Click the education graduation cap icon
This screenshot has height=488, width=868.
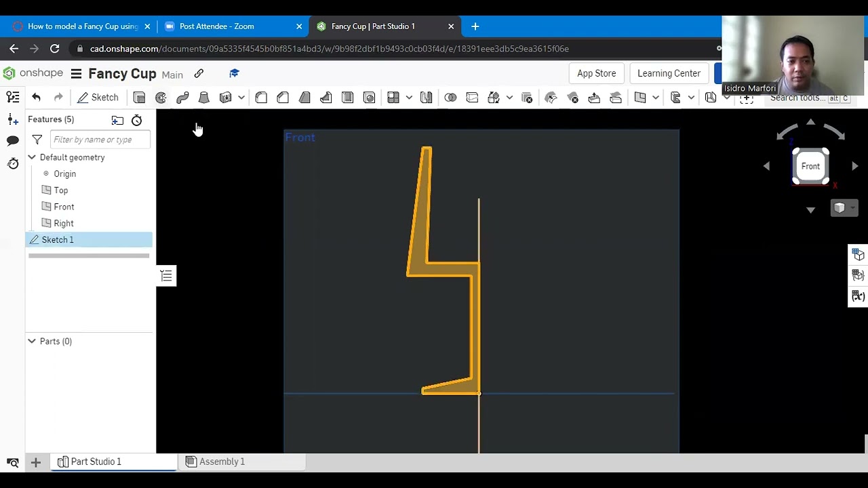pyautogui.click(x=234, y=73)
